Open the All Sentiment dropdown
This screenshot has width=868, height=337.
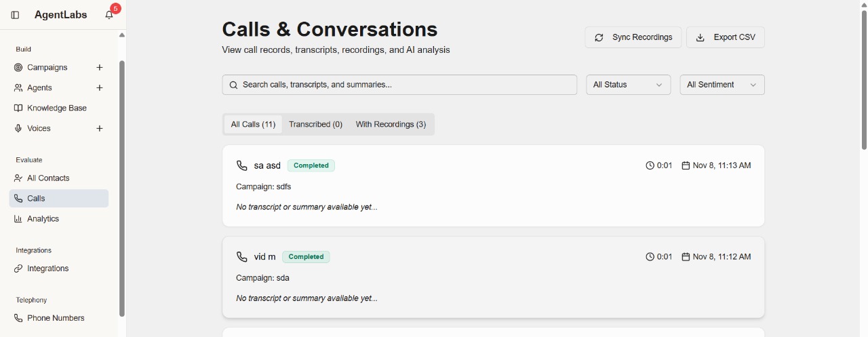pos(722,85)
